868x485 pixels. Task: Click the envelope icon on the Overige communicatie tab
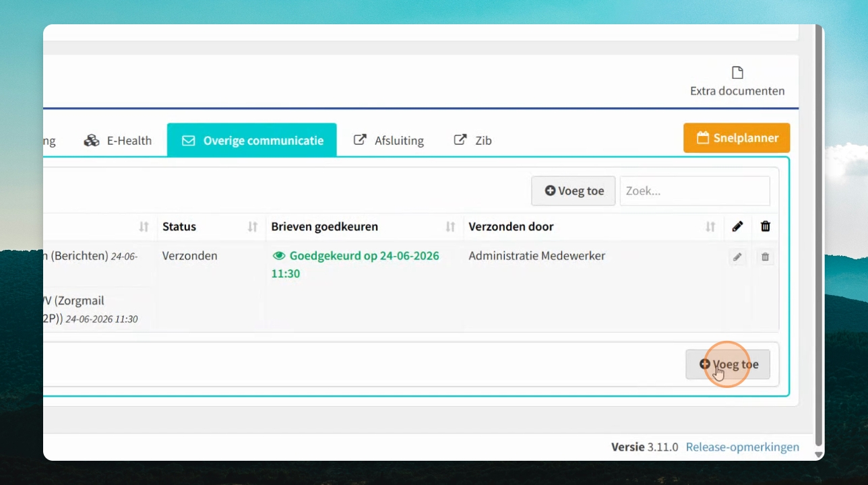coord(189,141)
